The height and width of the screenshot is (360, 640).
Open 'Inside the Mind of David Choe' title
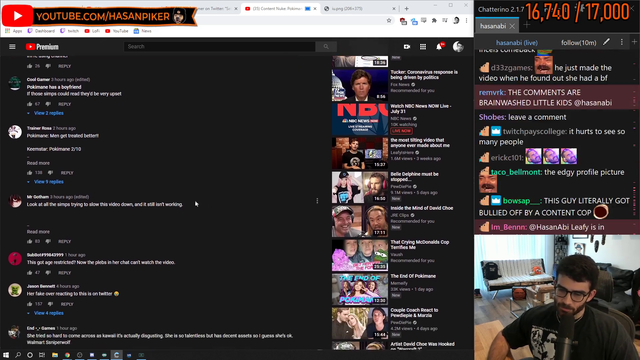422,208
